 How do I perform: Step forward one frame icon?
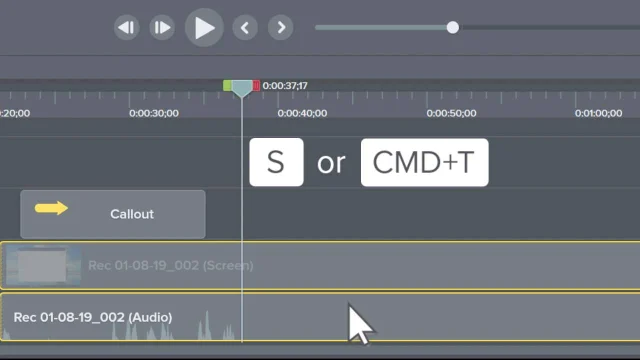point(162,28)
